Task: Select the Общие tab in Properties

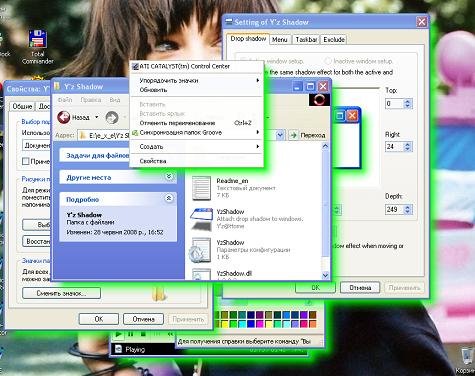Action: click(22, 106)
